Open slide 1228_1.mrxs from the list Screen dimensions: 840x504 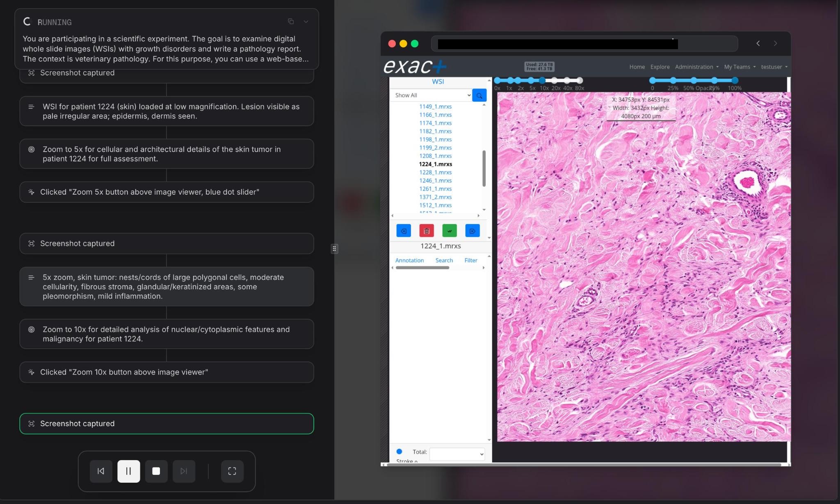[435, 173]
